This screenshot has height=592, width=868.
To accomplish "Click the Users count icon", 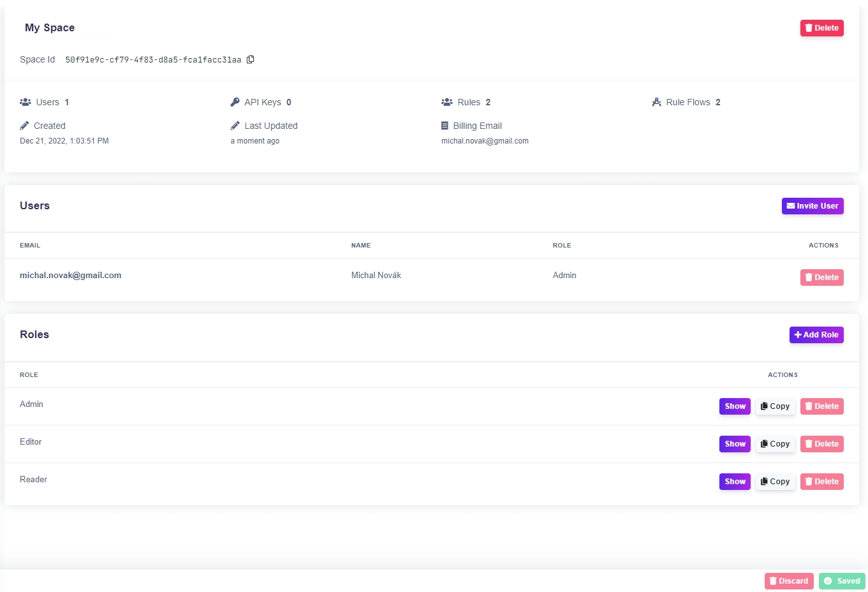I will (x=26, y=102).
